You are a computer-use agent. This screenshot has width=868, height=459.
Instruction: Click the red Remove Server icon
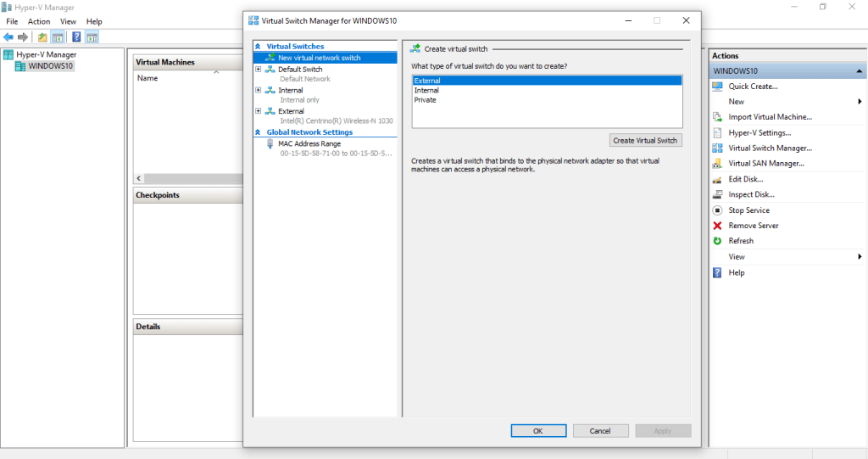point(717,226)
